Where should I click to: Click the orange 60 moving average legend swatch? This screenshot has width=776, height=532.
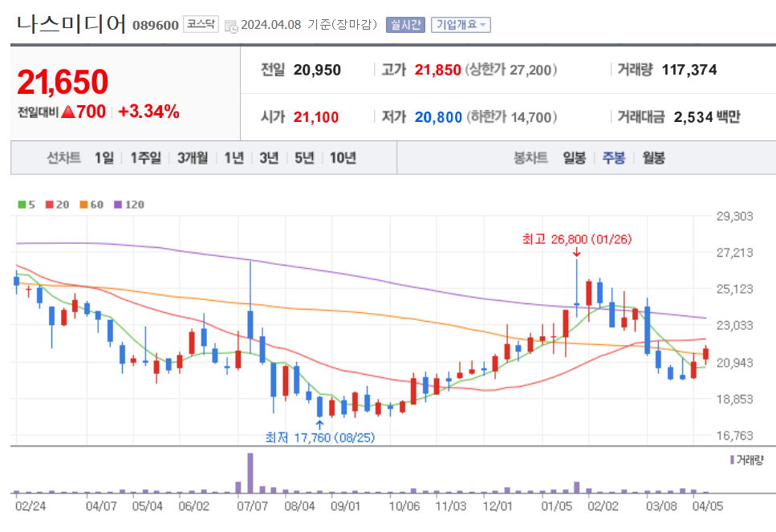83,205
